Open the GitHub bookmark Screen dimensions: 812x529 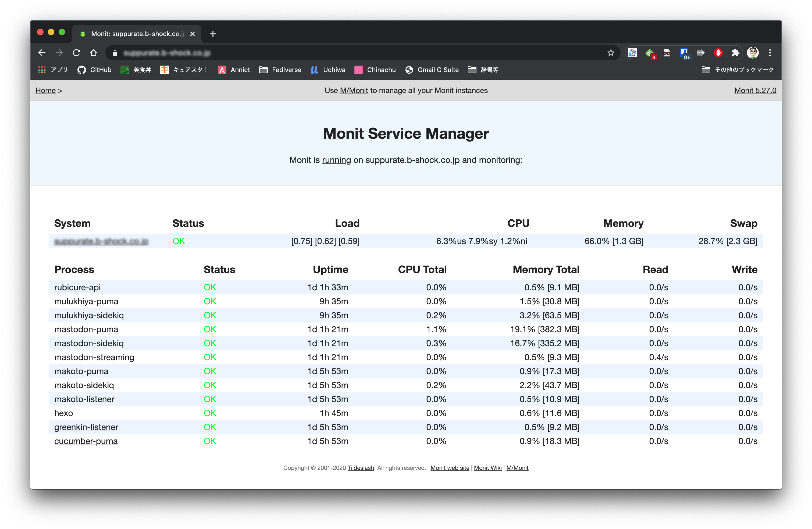(x=94, y=70)
